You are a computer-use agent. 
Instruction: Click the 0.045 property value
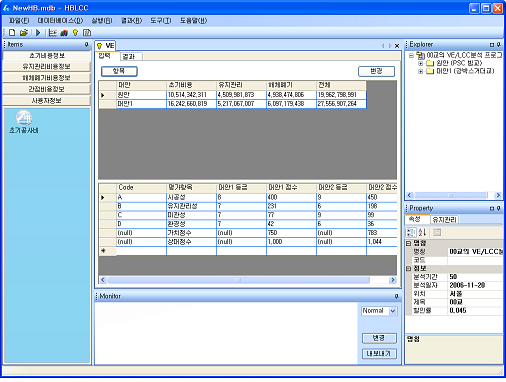[475, 311]
